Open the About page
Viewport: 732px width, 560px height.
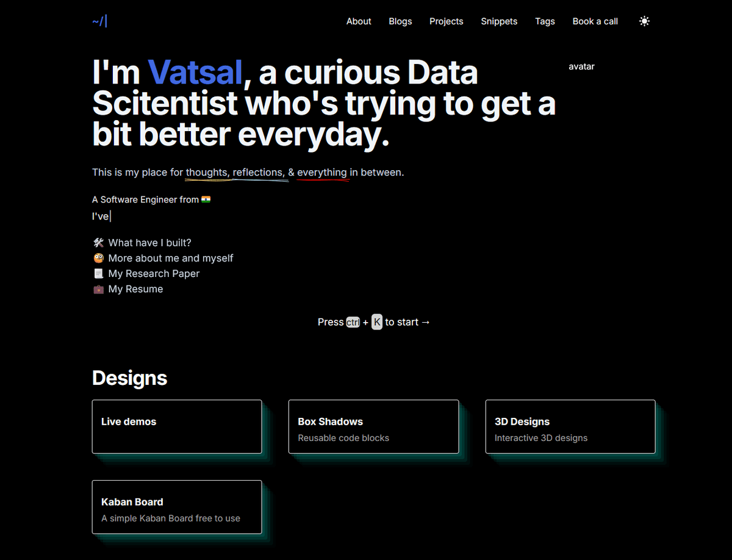(359, 21)
